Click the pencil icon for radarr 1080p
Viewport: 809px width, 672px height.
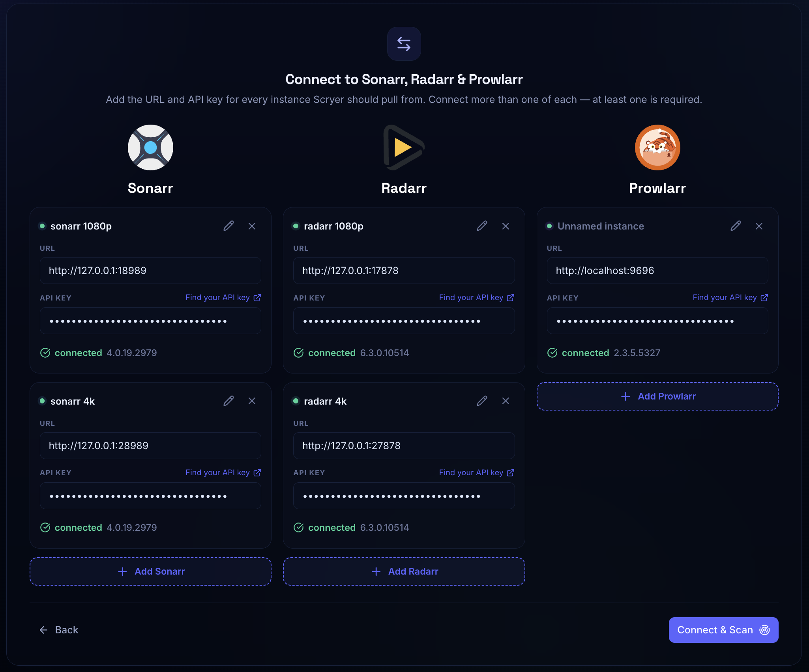click(x=482, y=226)
